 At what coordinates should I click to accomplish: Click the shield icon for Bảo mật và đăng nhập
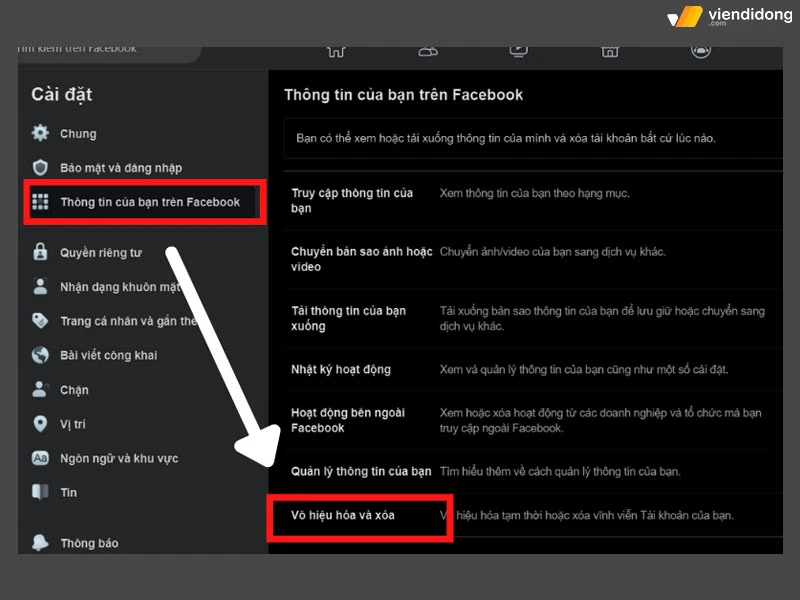click(40, 167)
